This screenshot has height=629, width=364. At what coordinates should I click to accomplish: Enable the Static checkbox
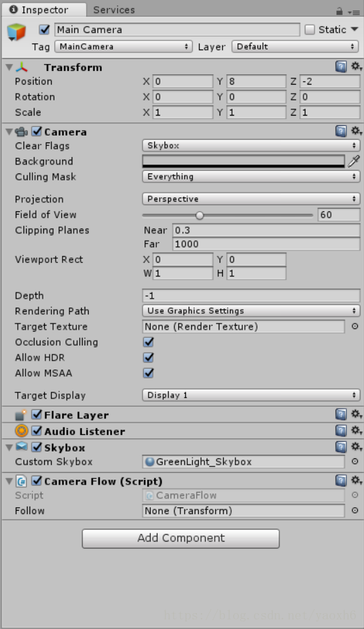(x=310, y=30)
